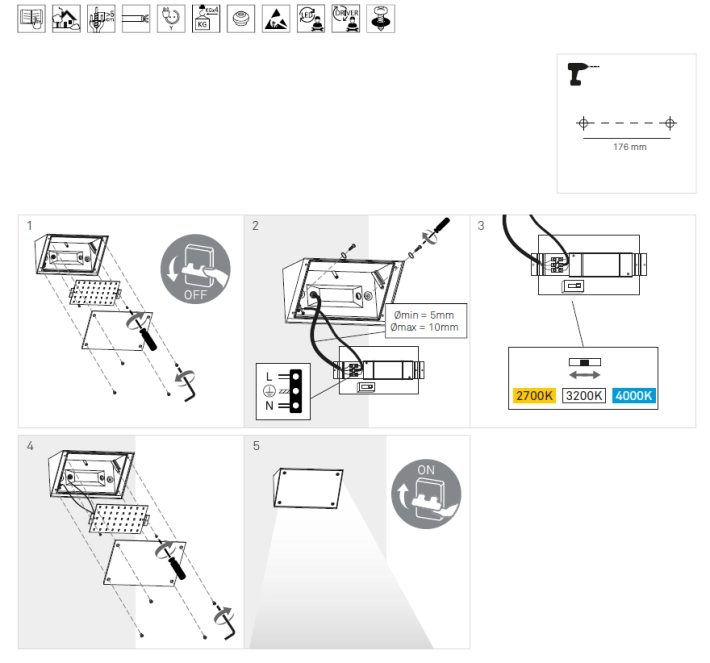
Task: Click the N terminal label
Action: click(x=269, y=405)
